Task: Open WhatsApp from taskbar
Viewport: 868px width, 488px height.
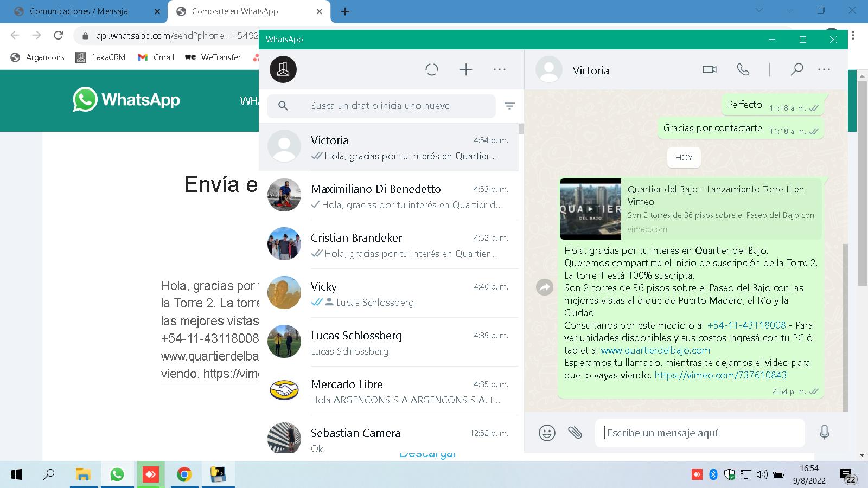Action: click(117, 475)
